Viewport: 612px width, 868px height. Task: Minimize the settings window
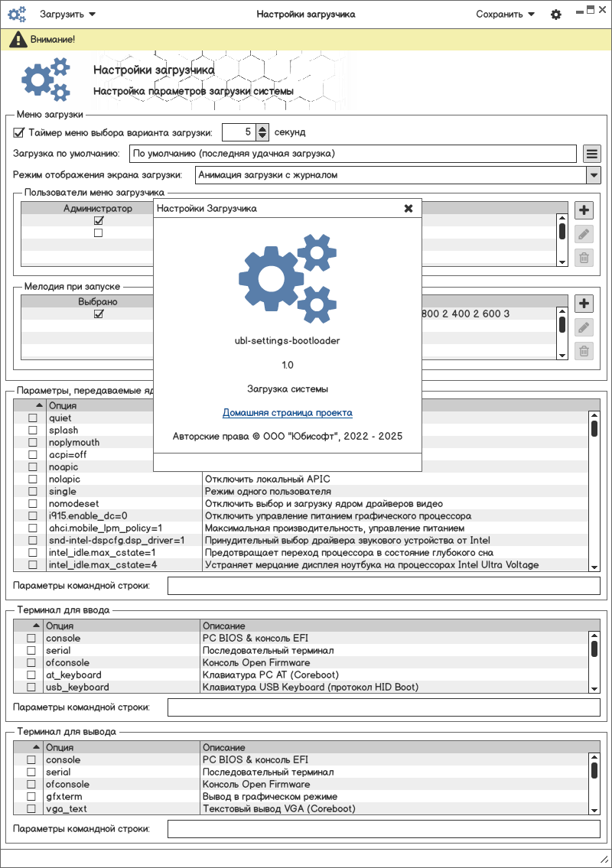(x=580, y=11)
